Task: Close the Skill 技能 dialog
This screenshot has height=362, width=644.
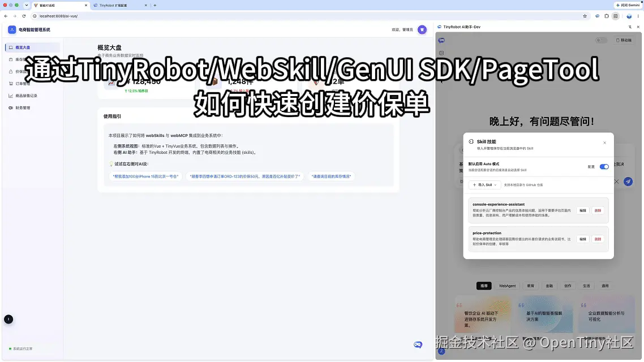Action: tap(604, 143)
